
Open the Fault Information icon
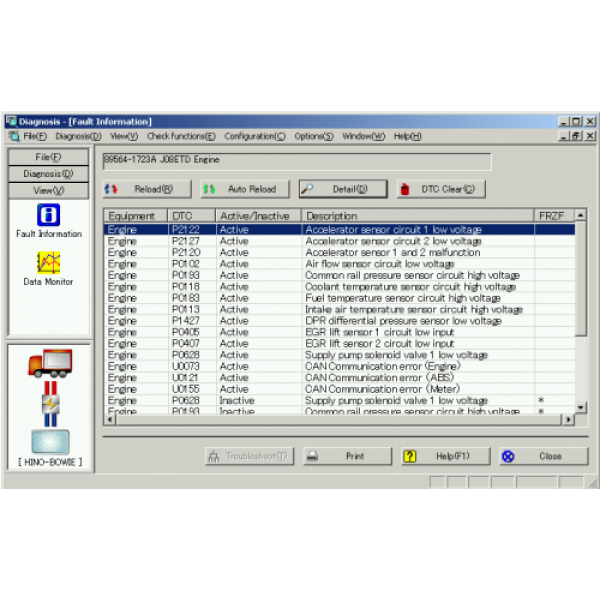point(48,216)
